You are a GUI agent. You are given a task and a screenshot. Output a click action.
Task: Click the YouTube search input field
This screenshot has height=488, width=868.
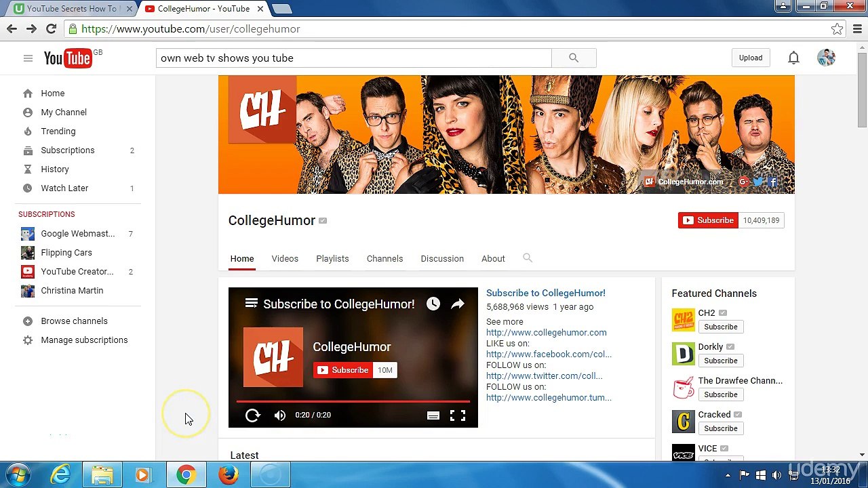click(354, 58)
